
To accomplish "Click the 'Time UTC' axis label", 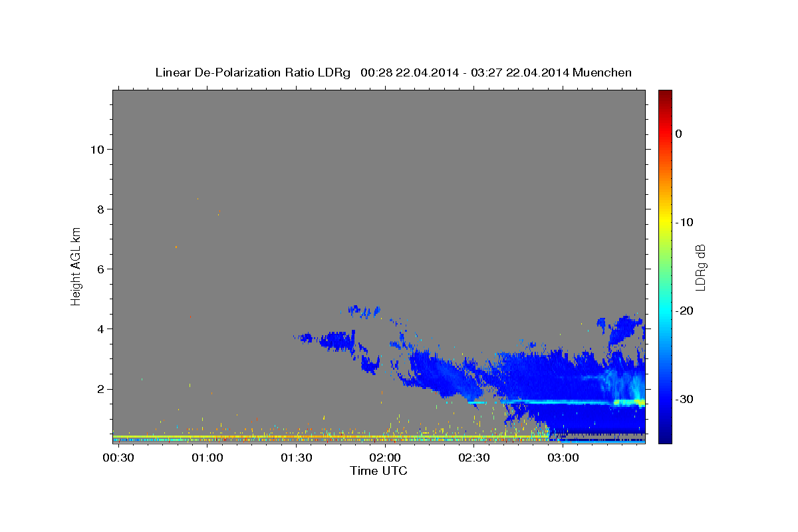I will (x=378, y=471).
